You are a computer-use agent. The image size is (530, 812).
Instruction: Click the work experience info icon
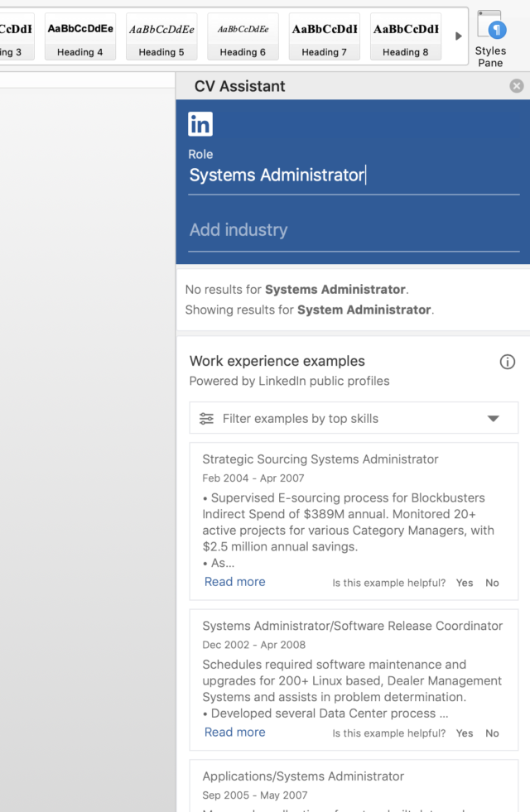pos(508,362)
